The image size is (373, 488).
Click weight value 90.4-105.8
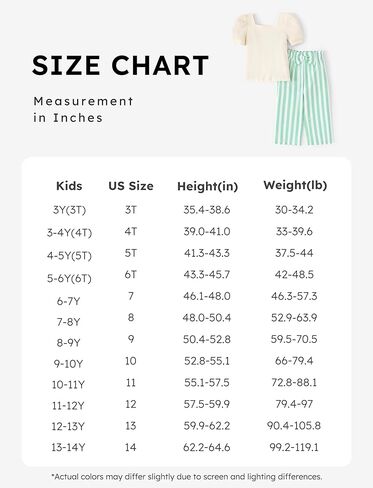coord(294,426)
